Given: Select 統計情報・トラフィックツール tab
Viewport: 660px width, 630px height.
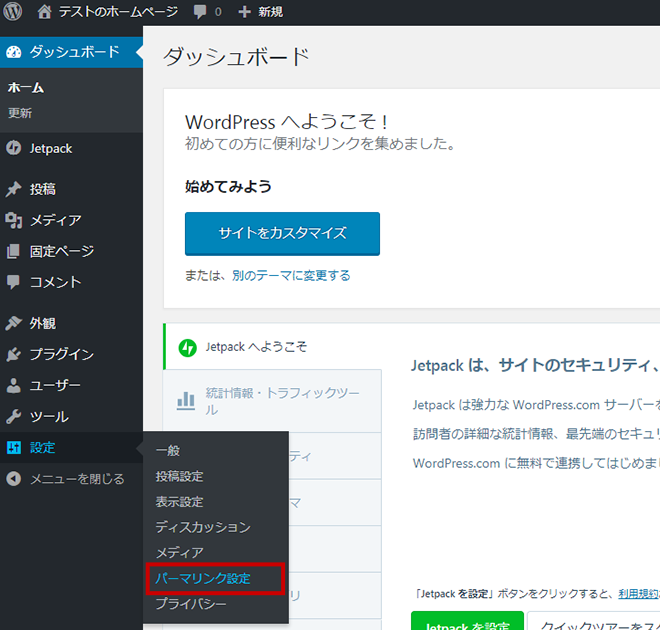Looking at the screenshot, I should [272, 401].
